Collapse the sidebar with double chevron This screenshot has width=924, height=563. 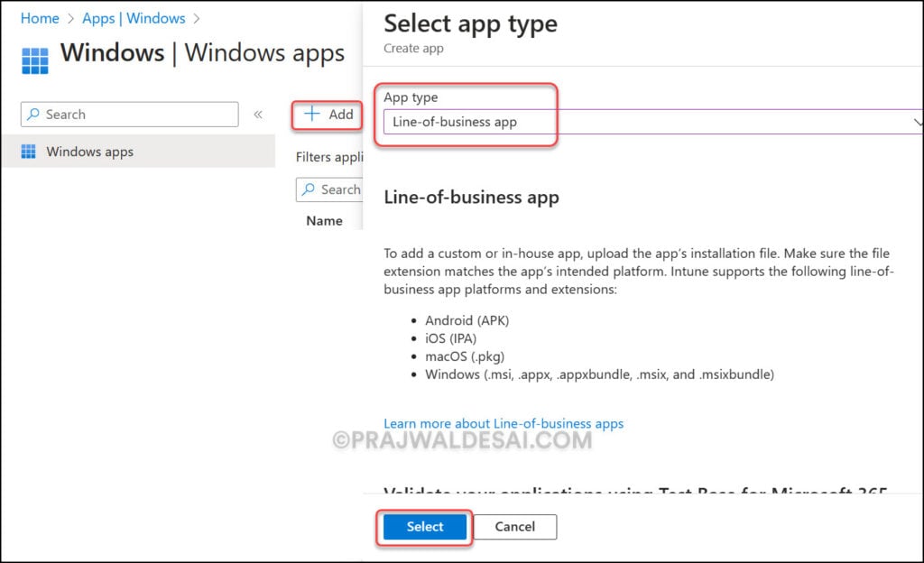(258, 115)
